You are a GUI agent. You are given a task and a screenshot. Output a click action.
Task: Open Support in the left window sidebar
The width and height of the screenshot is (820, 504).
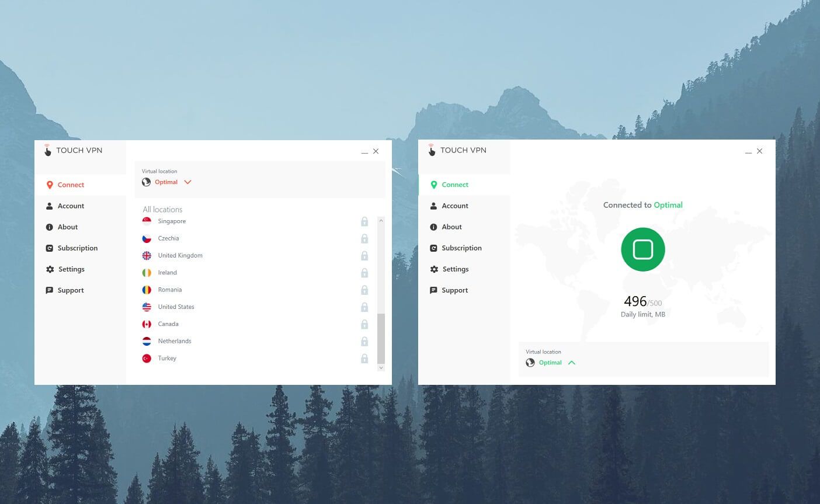81,290
